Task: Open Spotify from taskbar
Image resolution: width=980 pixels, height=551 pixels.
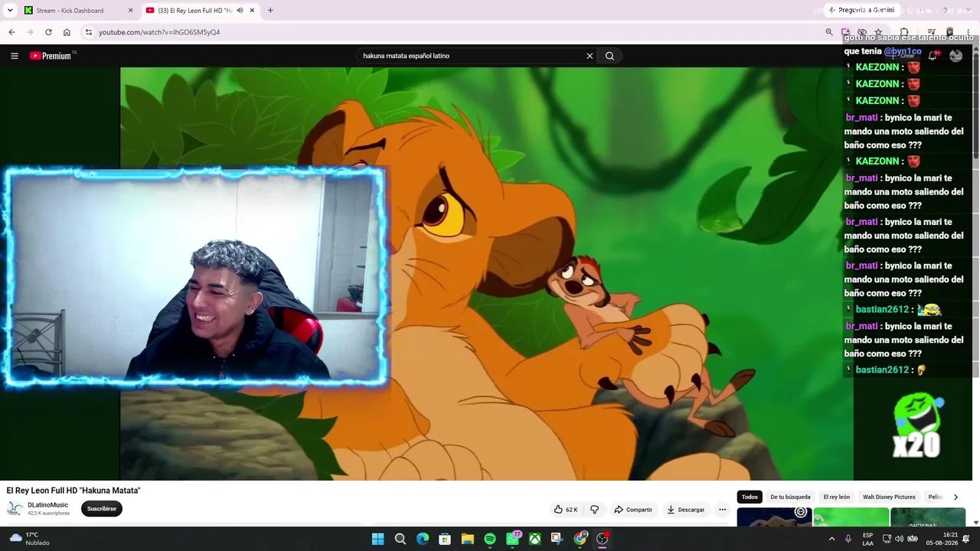Action: (490, 539)
